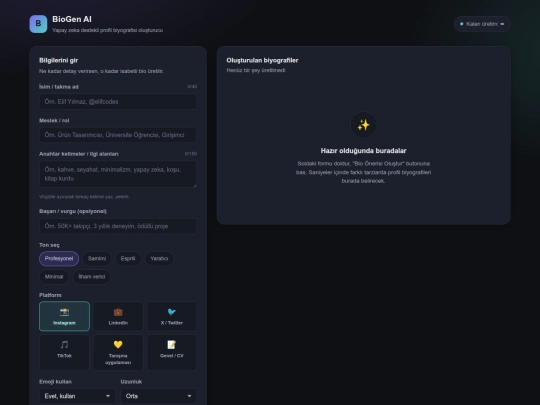Open the Emoji kullan dropdown
Viewport: 540px width, 405px height.
point(77,396)
